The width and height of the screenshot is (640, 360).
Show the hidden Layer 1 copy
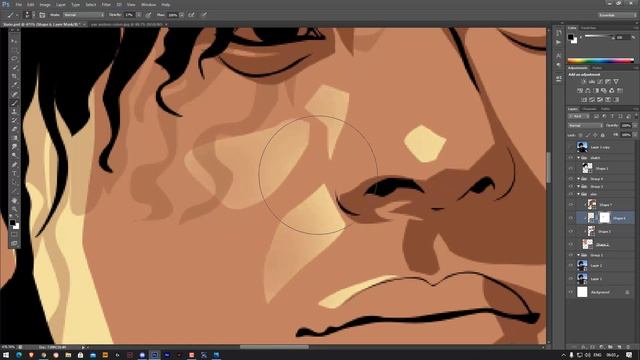pos(571,147)
